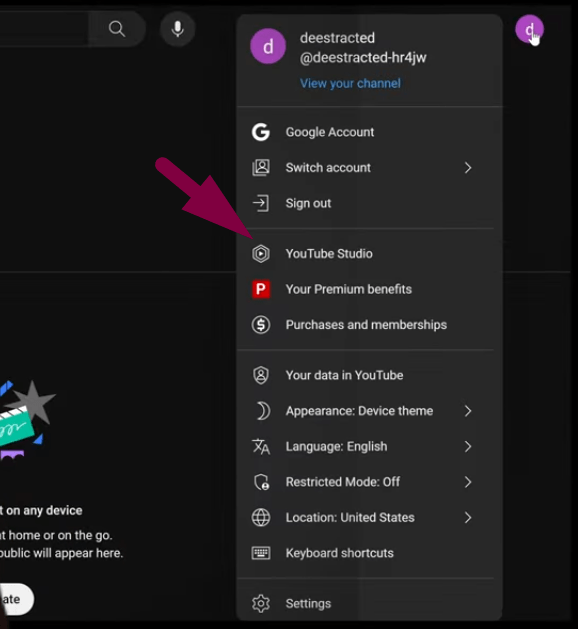Screen dimensions: 578x629
Task: Click the keyboard shortcuts icon
Action: coord(261,553)
